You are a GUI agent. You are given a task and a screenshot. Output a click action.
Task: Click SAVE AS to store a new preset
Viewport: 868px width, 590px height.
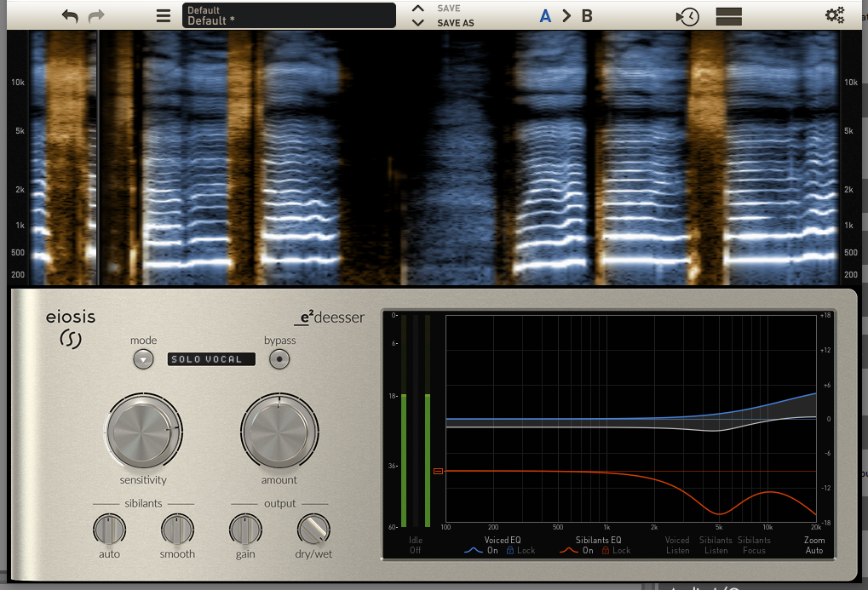pos(455,23)
